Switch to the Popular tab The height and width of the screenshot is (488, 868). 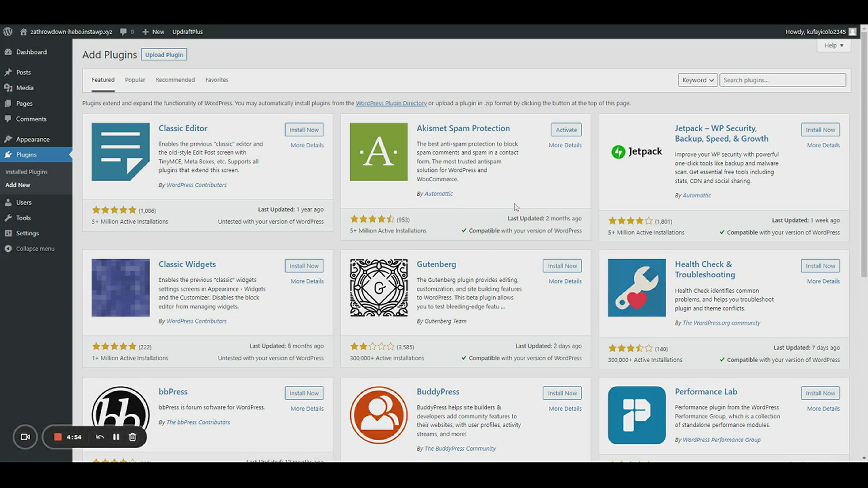pyautogui.click(x=135, y=80)
